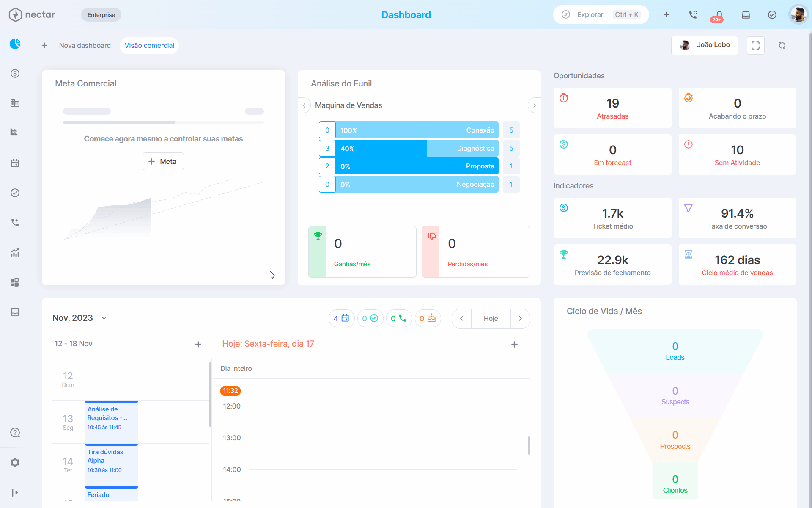The image size is (812, 508).
Task: Click the Diagnóstico funnel stage bar
Action: pyautogui.click(x=417, y=148)
